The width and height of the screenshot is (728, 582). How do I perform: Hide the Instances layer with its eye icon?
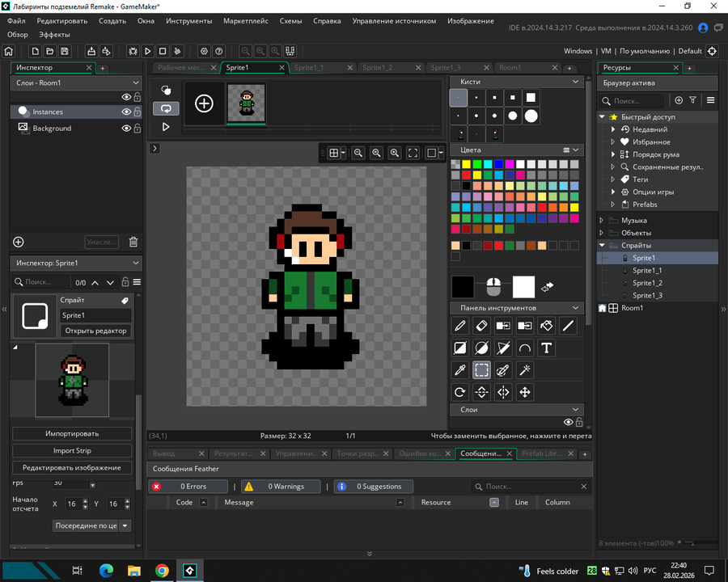tap(126, 112)
